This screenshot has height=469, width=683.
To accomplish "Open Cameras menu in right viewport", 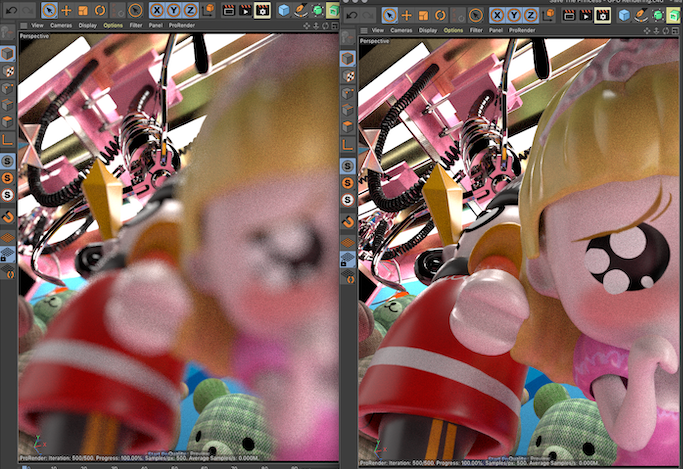I will click(401, 30).
